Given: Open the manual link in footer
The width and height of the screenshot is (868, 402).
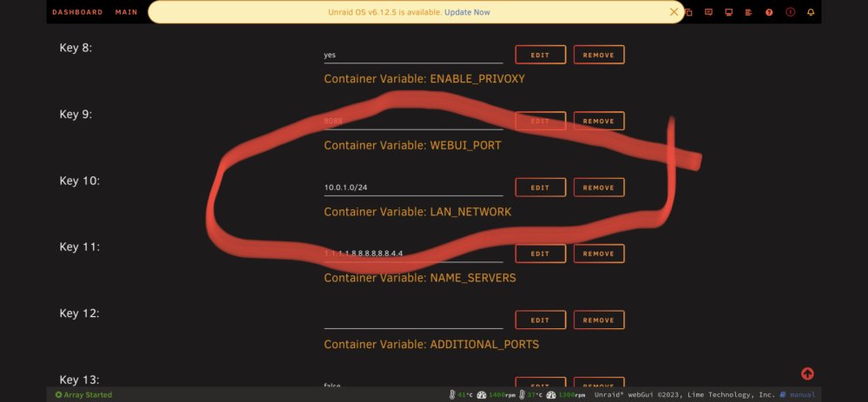Looking at the screenshot, I should click(798, 395).
